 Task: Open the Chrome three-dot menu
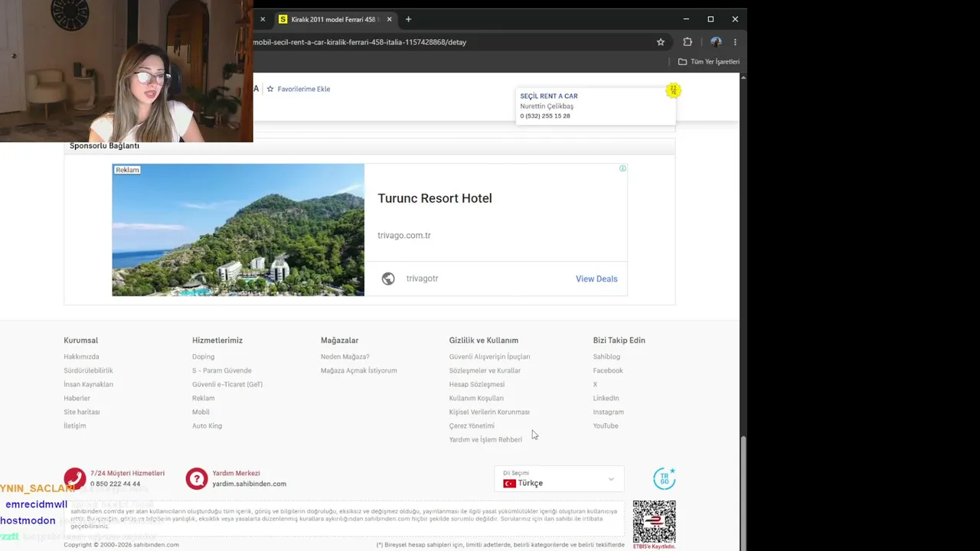735,42
